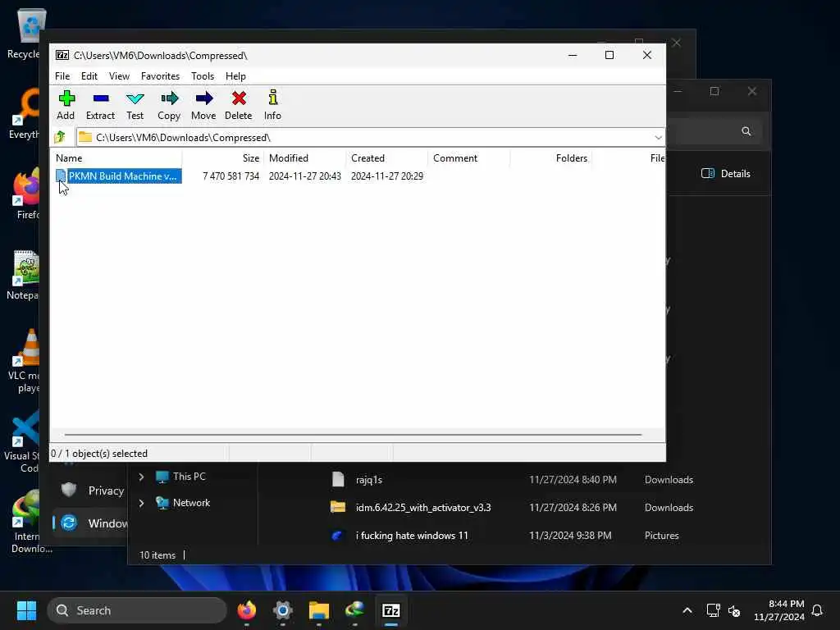Open Notepad++ desktop shortcut
The height and width of the screenshot is (630, 840).
25,275
